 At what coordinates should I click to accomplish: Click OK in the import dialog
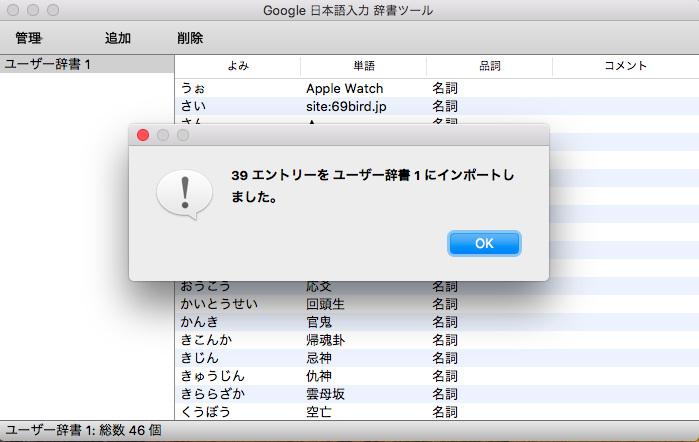(x=484, y=244)
